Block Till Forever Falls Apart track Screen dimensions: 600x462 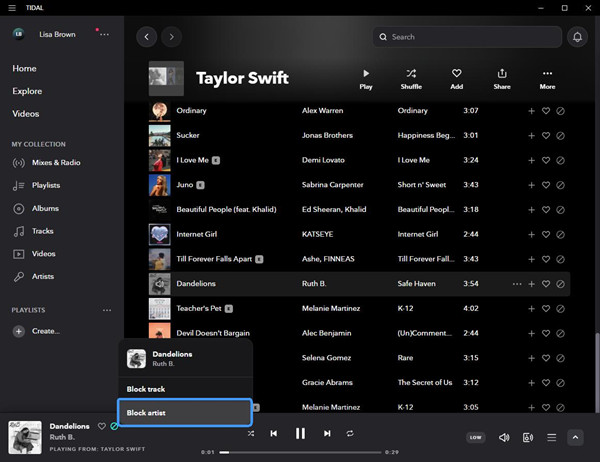pos(560,259)
